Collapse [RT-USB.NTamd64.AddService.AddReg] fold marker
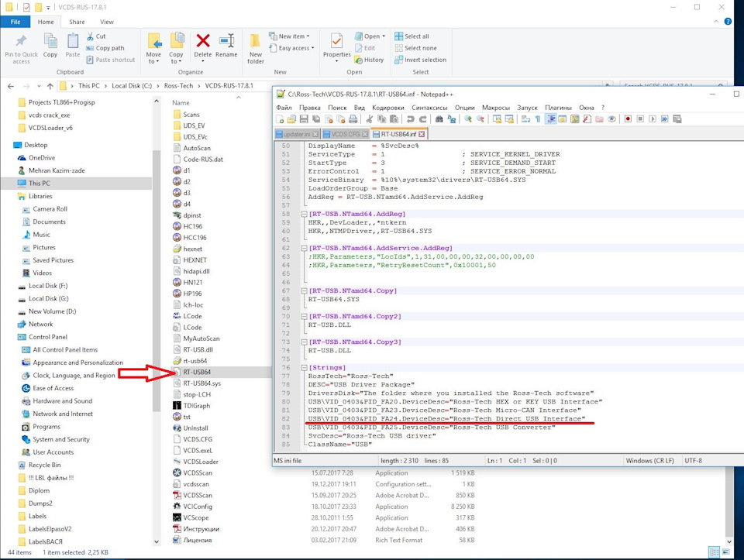The image size is (744, 560). [x=304, y=248]
